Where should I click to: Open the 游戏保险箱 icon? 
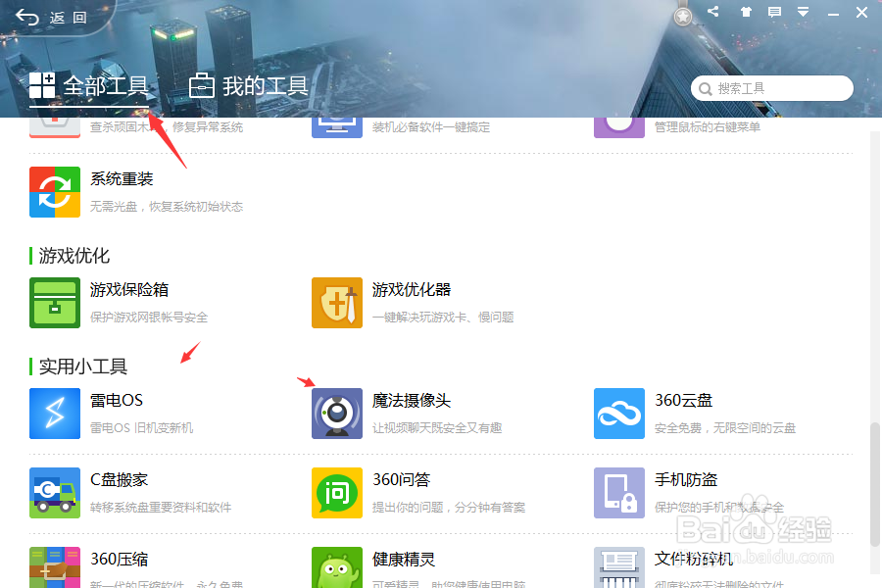[x=55, y=303]
